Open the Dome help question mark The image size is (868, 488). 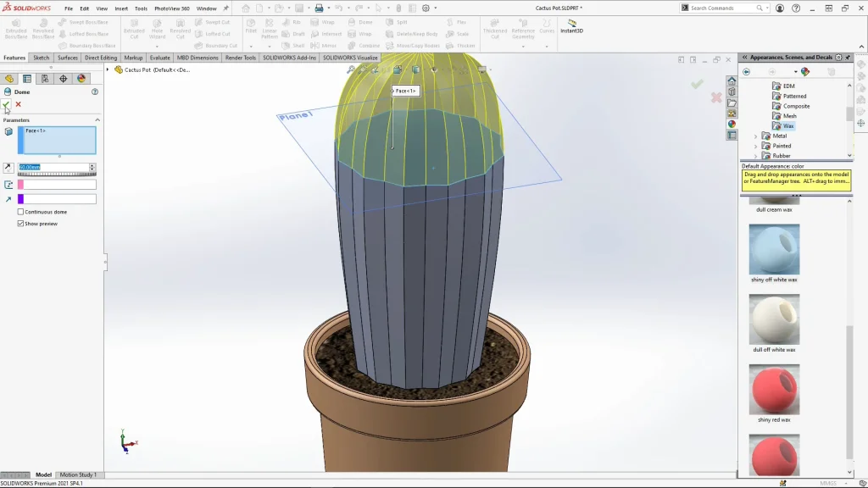(x=95, y=91)
